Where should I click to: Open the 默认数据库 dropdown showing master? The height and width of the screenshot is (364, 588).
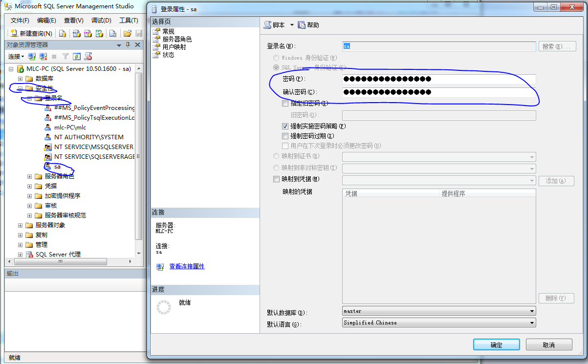coord(532,311)
